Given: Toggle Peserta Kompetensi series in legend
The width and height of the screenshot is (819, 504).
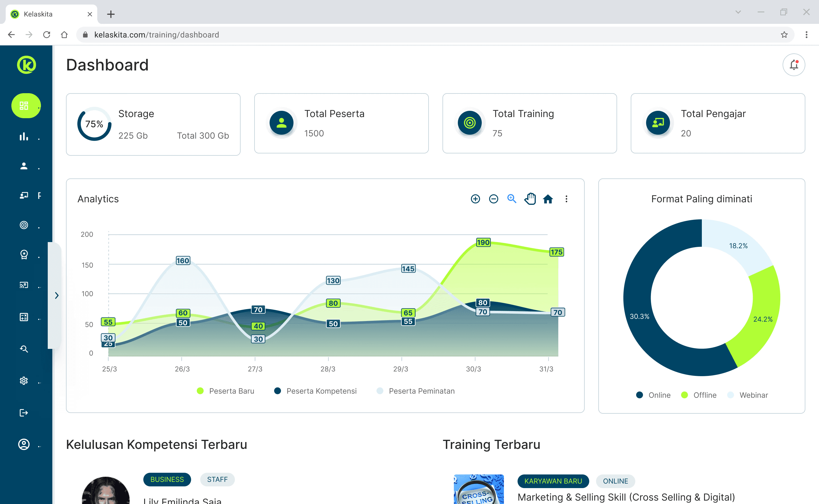Looking at the screenshot, I should point(321,391).
